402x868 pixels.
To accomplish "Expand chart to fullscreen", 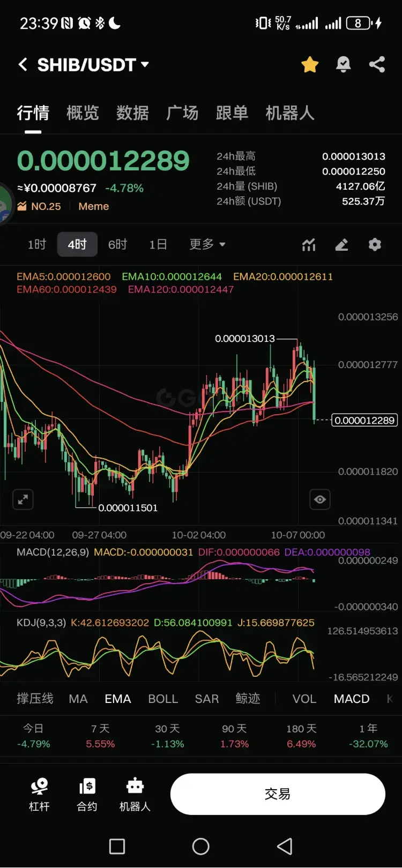I will [23, 499].
